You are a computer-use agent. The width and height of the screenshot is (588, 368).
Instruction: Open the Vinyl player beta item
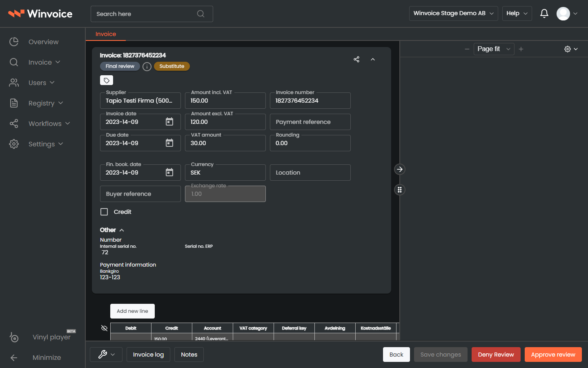pyautogui.click(x=43, y=337)
